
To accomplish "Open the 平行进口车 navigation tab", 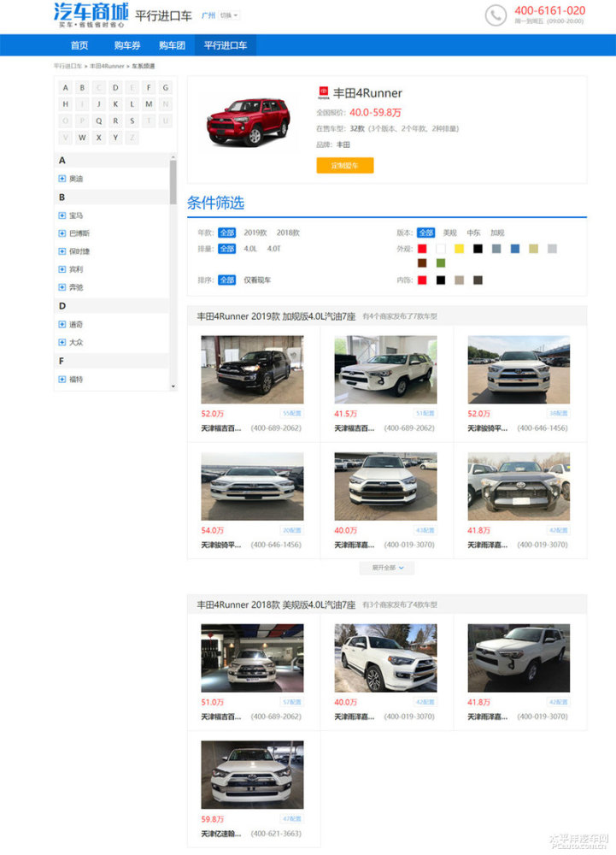I will click(x=226, y=45).
